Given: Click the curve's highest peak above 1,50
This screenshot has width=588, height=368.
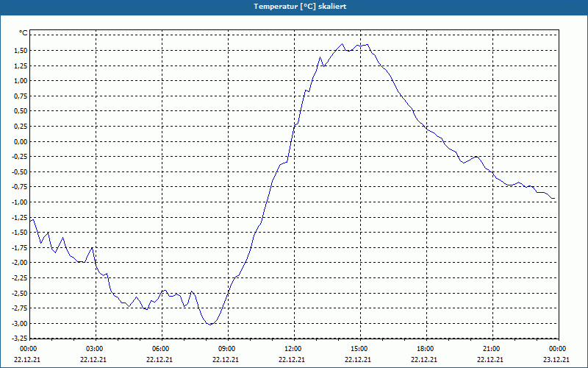Looking at the screenshot, I should [x=342, y=43].
